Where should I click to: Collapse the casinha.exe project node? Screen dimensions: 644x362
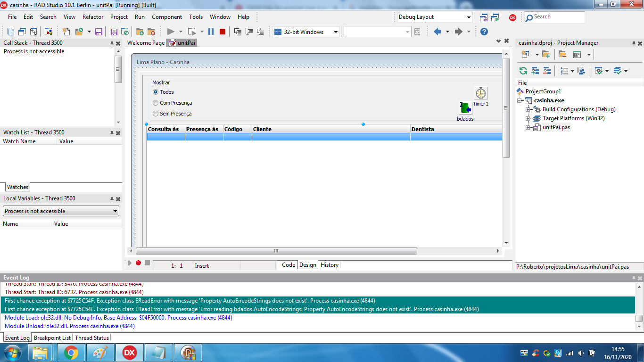520,100
